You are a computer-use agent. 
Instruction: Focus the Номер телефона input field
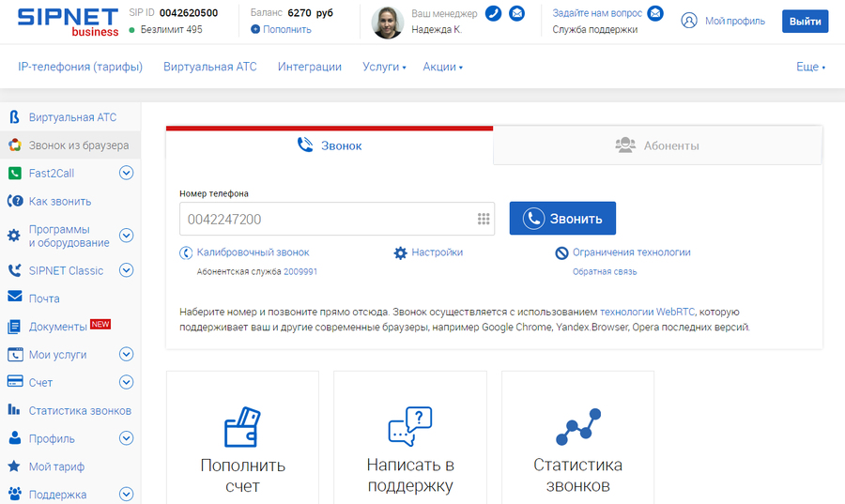click(337, 219)
